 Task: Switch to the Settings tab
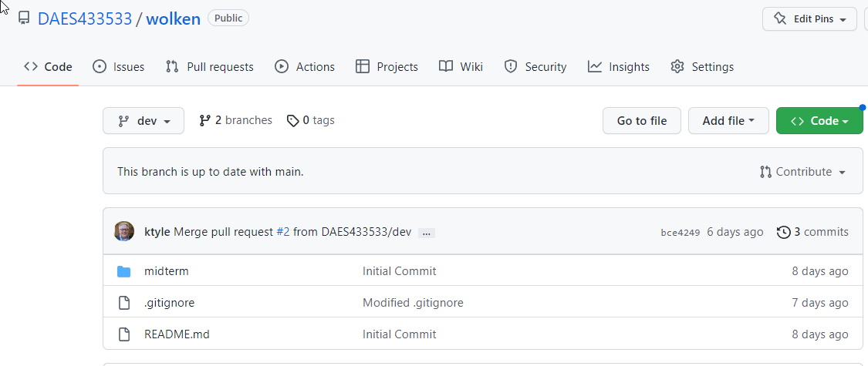tap(702, 67)
